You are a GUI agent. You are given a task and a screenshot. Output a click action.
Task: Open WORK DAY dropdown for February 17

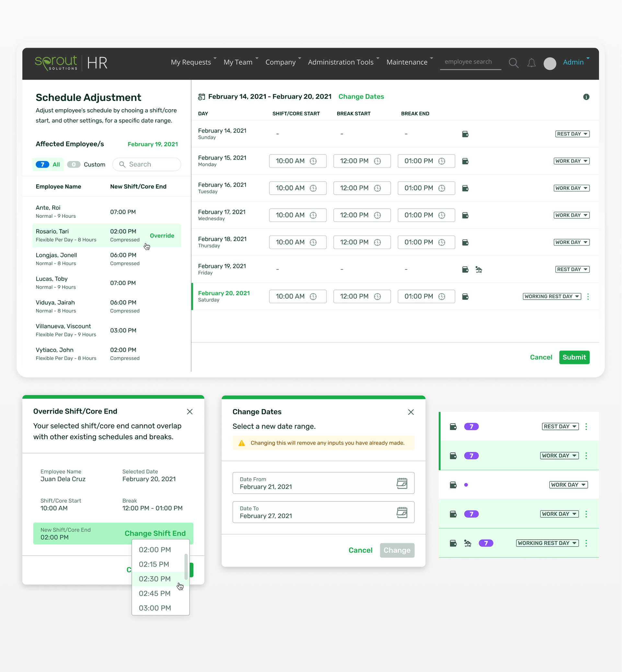point(571,215)
